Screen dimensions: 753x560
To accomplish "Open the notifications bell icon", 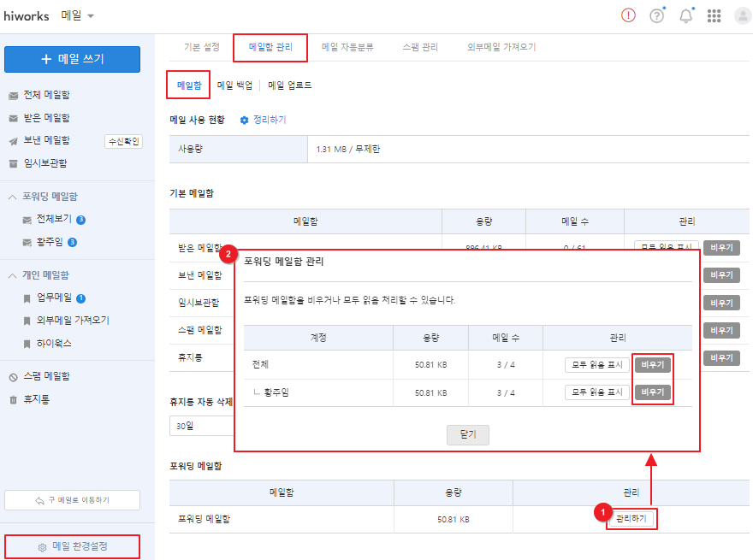I will [685, 16].
